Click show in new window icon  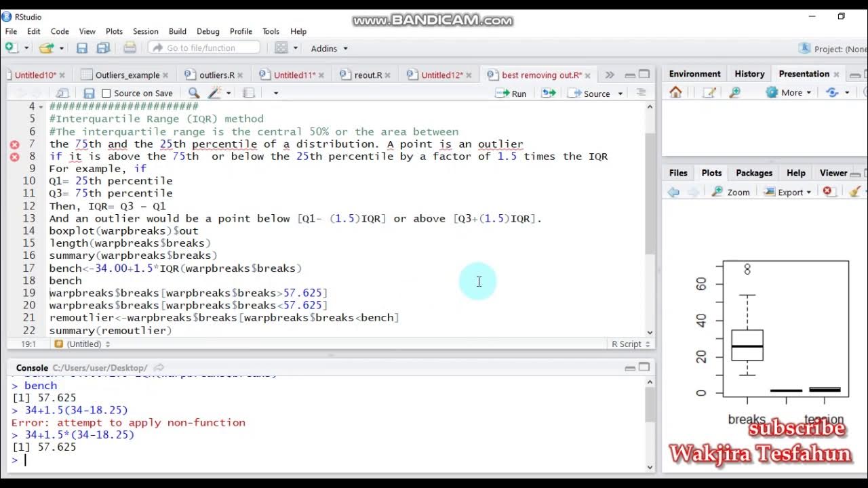click(62, 94)
